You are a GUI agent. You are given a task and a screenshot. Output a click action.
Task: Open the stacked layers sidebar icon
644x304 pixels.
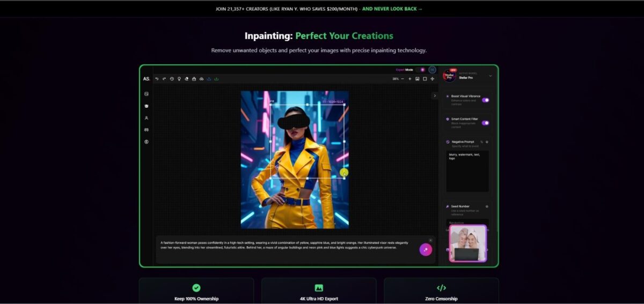(x=147, y=106)
